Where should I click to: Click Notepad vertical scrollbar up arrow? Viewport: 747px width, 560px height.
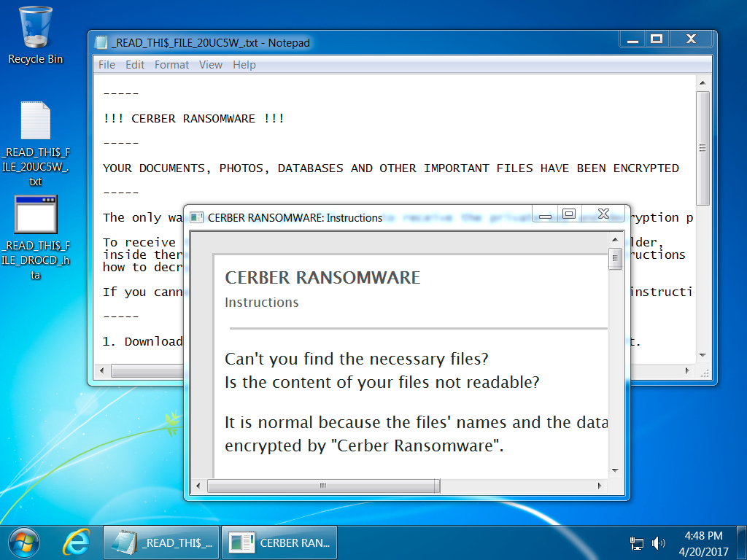click(x=703, y=83)
